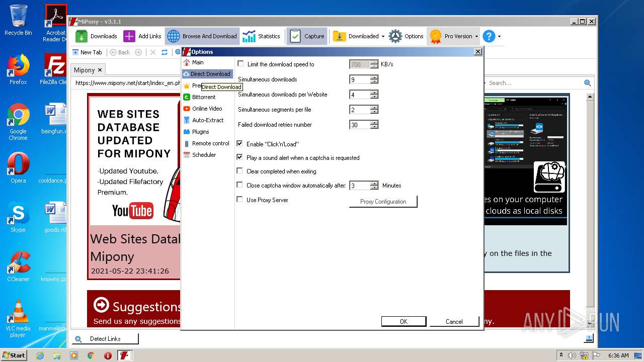Click the refresh page icon

tap(164, 52)
